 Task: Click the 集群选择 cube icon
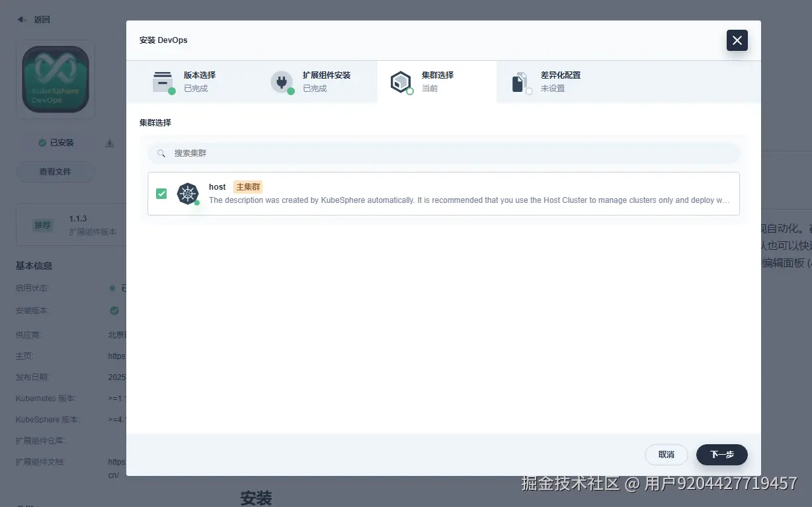point(401,82)
